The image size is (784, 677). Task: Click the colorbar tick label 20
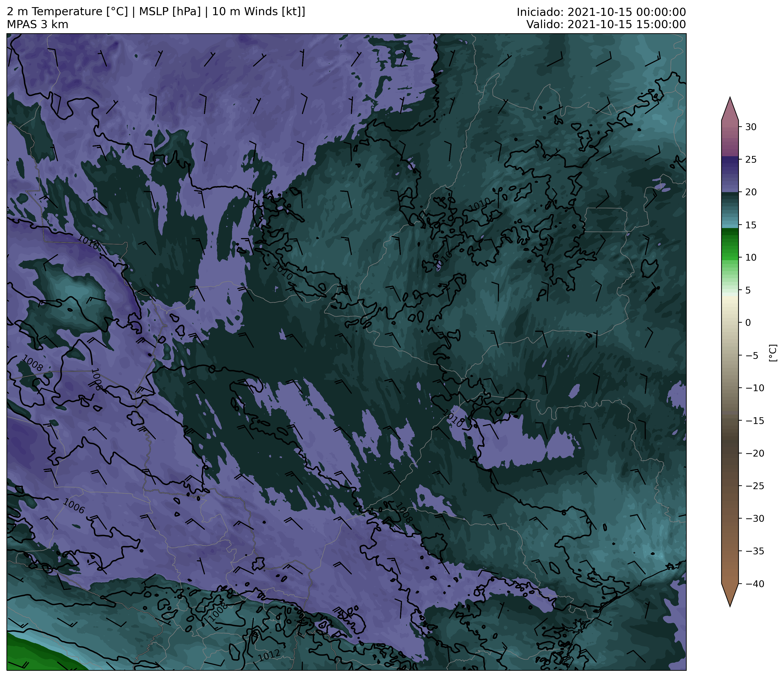751,192
